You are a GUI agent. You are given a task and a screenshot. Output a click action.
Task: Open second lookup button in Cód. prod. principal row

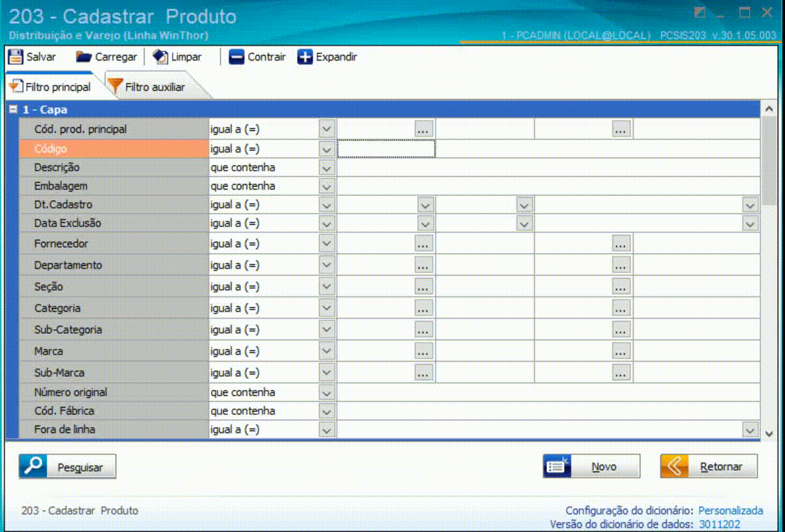(x=621, y=129)
